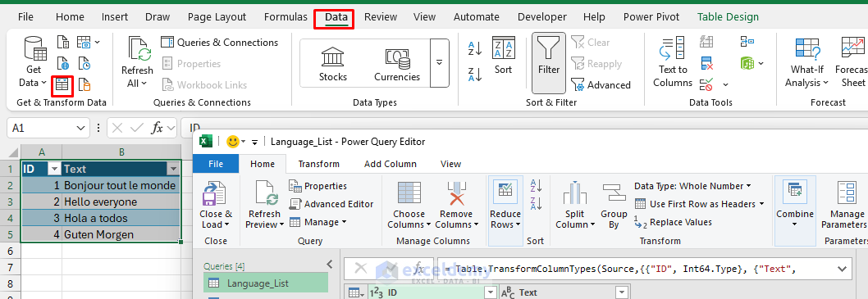Image resolution: width=868 pixels, height=299 pixels.
Task: Click the Currencies data type
Action: coord(397,64)
